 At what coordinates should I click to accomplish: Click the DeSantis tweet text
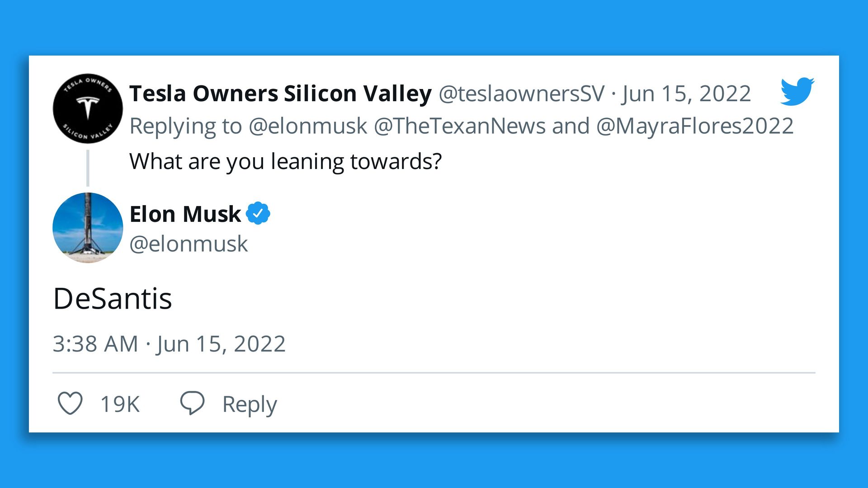pyautogui.click(x=113, y=299)
